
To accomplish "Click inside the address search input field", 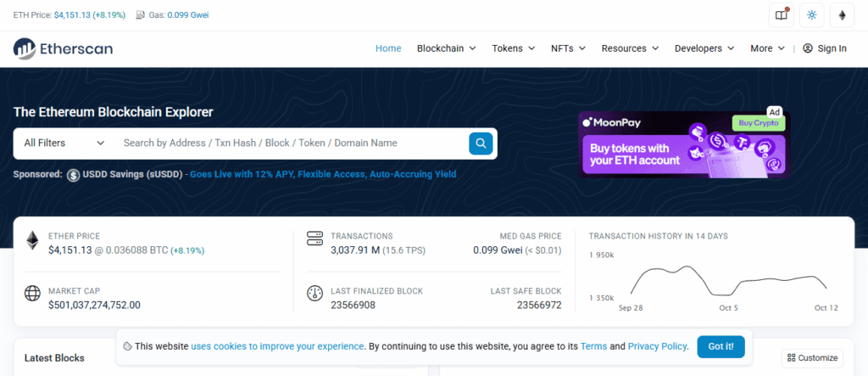I will tap(288, 143).
